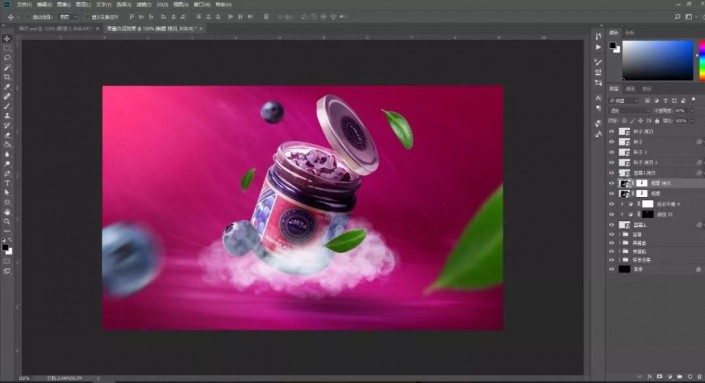
Task: Open the search icon in the options bar
Action: point(677,17)
